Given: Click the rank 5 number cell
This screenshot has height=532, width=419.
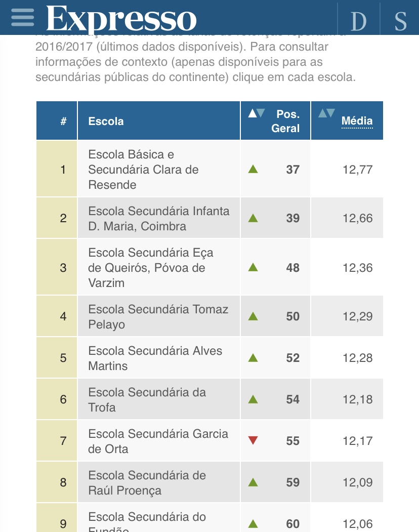Looking at the screenshot, I should click(57, 357).
